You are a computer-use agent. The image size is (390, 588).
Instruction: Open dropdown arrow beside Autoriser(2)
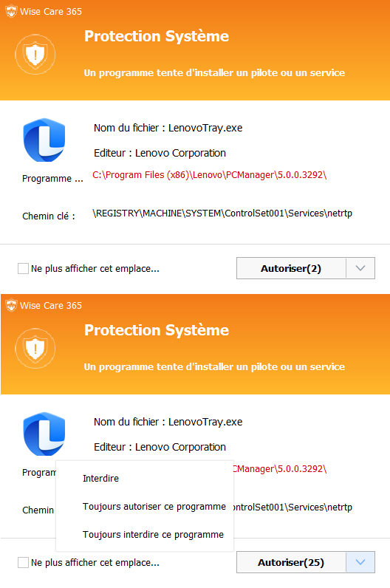tap(360, 268)
